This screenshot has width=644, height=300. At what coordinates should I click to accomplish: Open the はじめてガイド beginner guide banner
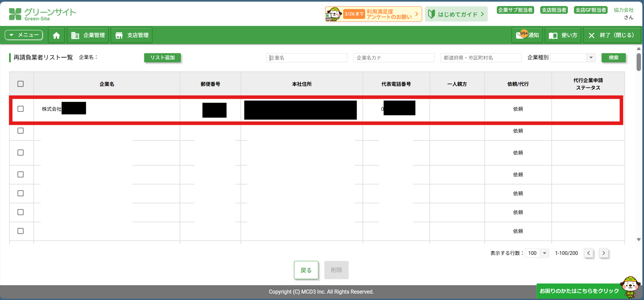pos(456,14)
